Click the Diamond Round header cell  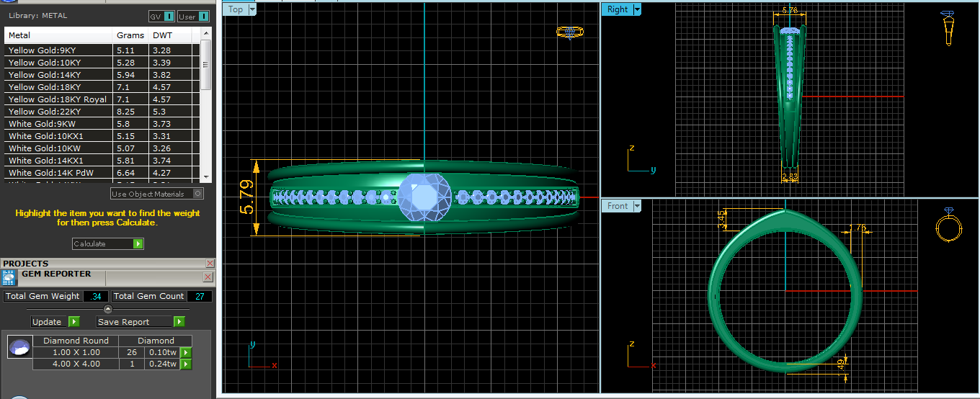tap(76, 341)
